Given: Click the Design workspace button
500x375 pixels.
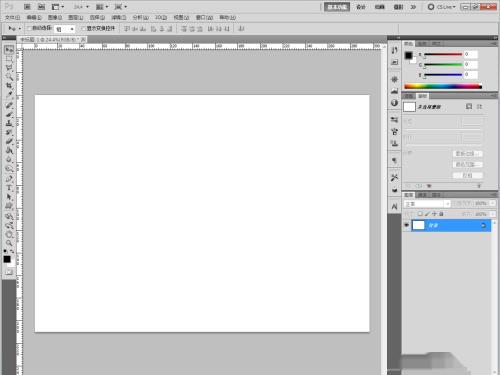Looking at the screenshot, I should tap(361, 7).
